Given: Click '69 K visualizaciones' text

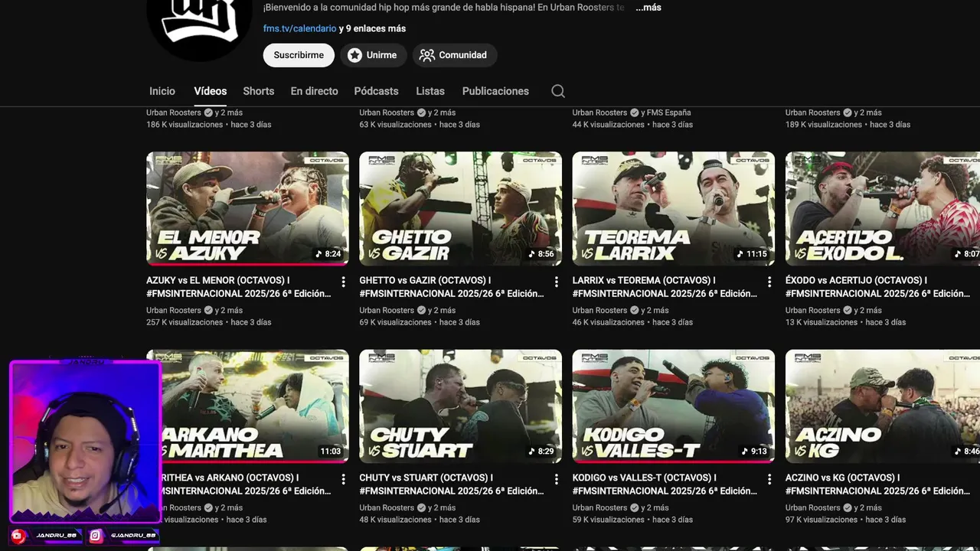Looking at the screenshot, I should [x=395, y=322].
